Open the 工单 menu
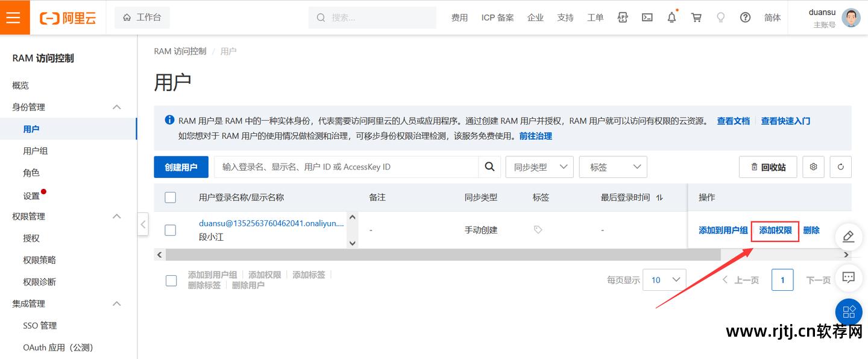The image size is (868, 359). 596,17
